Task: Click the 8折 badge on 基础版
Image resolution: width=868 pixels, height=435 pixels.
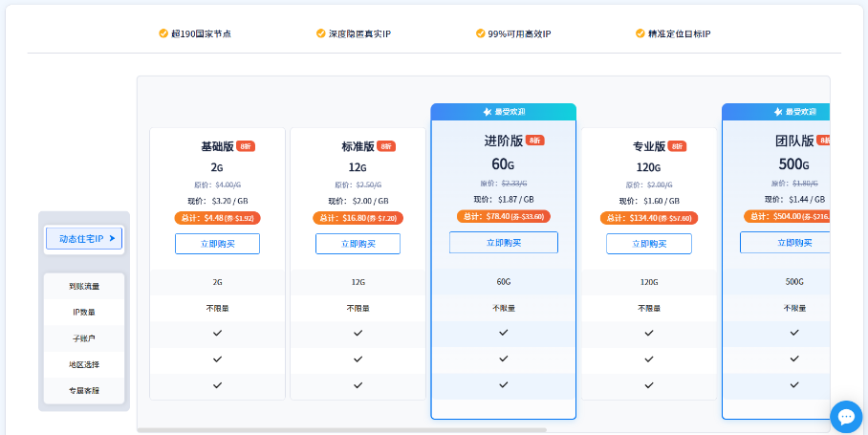Action: click(246, 146)
